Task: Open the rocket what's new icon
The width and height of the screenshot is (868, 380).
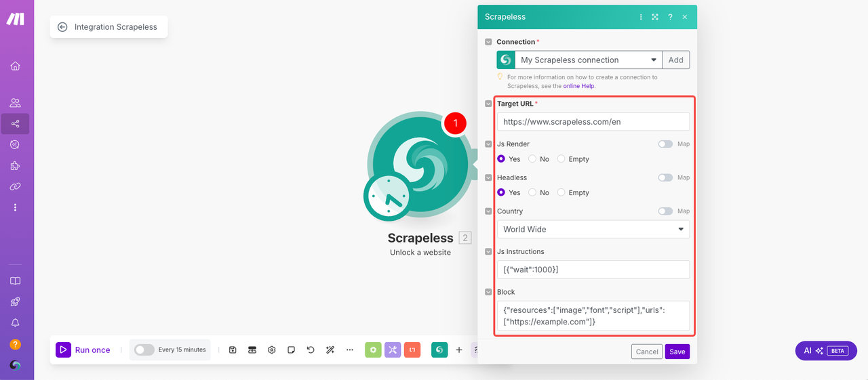Action: point(15,302)
